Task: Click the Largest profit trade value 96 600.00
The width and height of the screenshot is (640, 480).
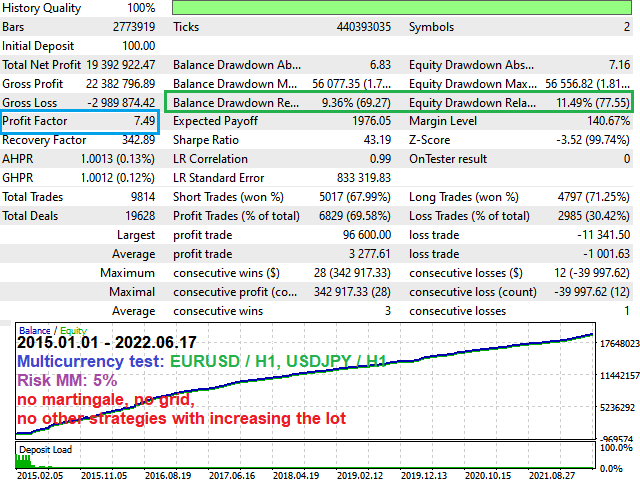Action: click(x=361, y=235)
